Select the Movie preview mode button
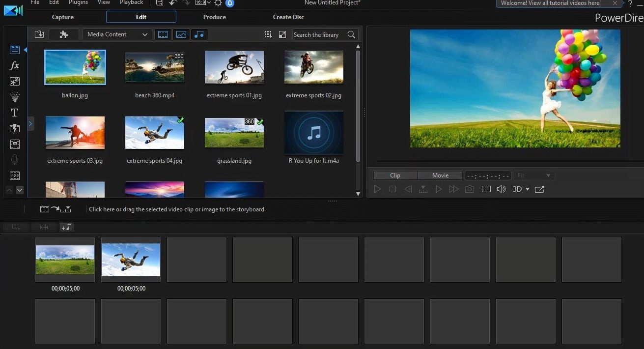644x349 pixels. coord(440,175)
